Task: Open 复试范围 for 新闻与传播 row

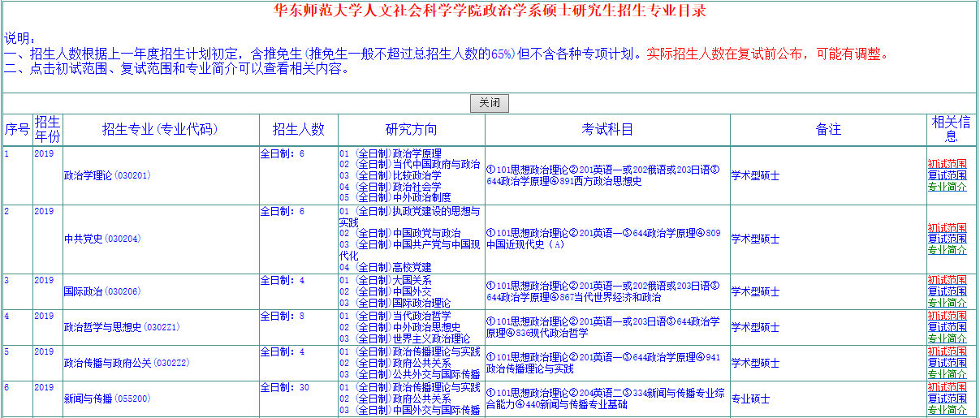Action: point(947,399)
